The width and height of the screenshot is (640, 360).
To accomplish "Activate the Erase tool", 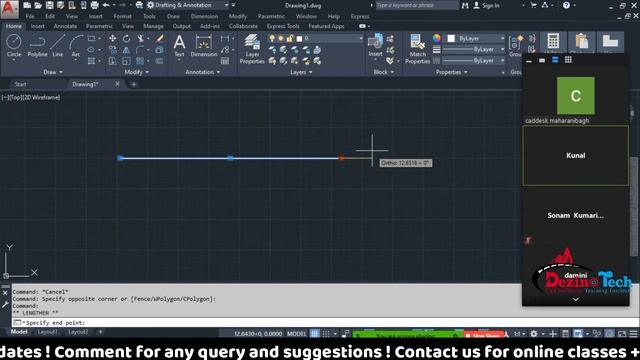I will 160,38.
